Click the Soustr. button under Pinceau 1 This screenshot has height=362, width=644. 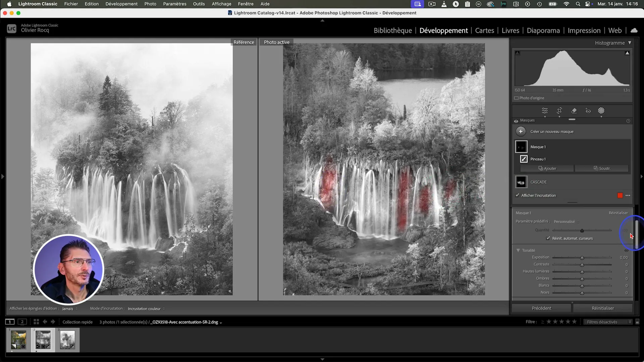pyautogui.click(x=602, y=168)
